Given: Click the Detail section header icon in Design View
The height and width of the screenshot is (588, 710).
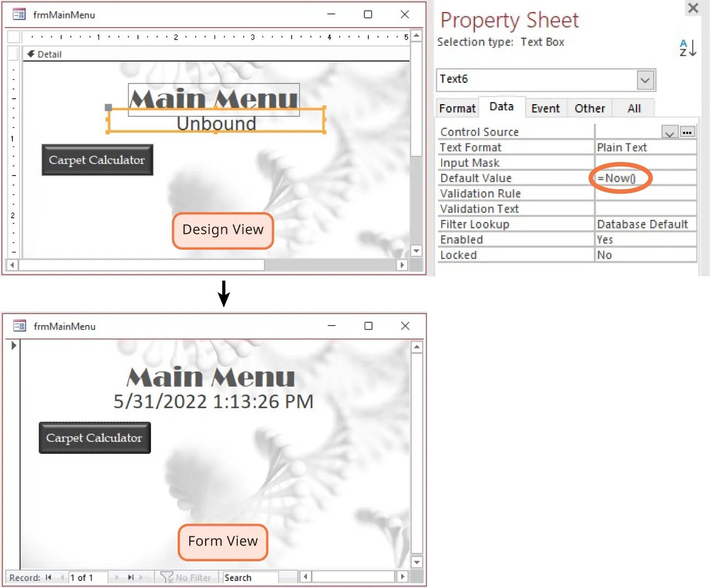Looking at the screenshot, I should (x=30, y=53).
